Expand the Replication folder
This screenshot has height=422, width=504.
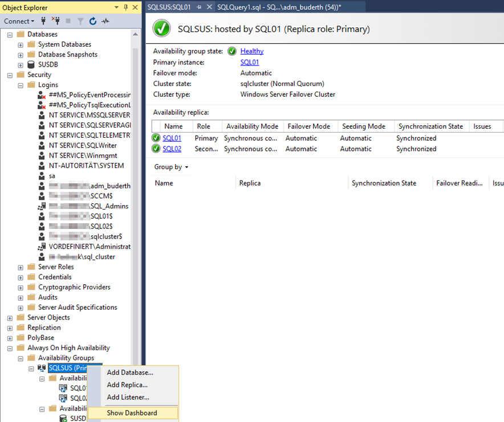point(10,328)
